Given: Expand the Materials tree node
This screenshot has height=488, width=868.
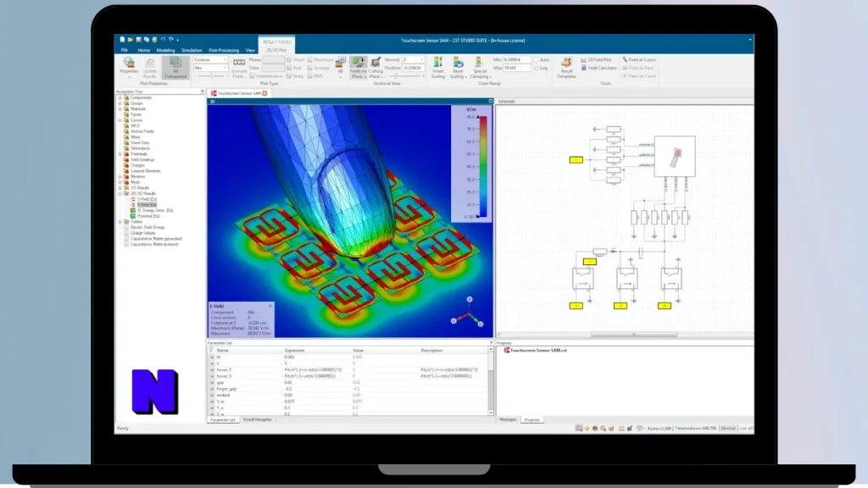Looking at the screenshot, I should pos(120,109).
